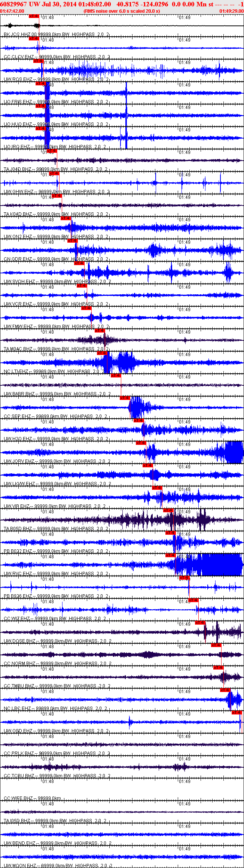Select the red pick flag on TA M04C trace
The width and height of the screenshot is (244, 868).
(99, 331)
